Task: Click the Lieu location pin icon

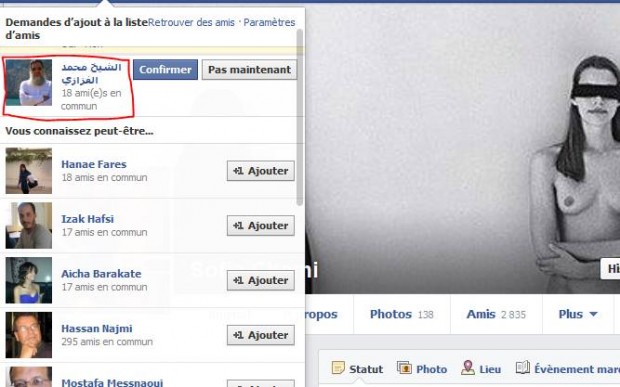Action: pyautogui.click(x=468, y=368)
